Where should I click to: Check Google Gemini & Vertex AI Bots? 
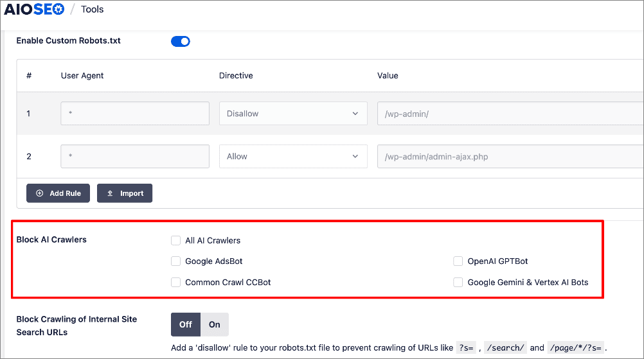click(458, 283)
